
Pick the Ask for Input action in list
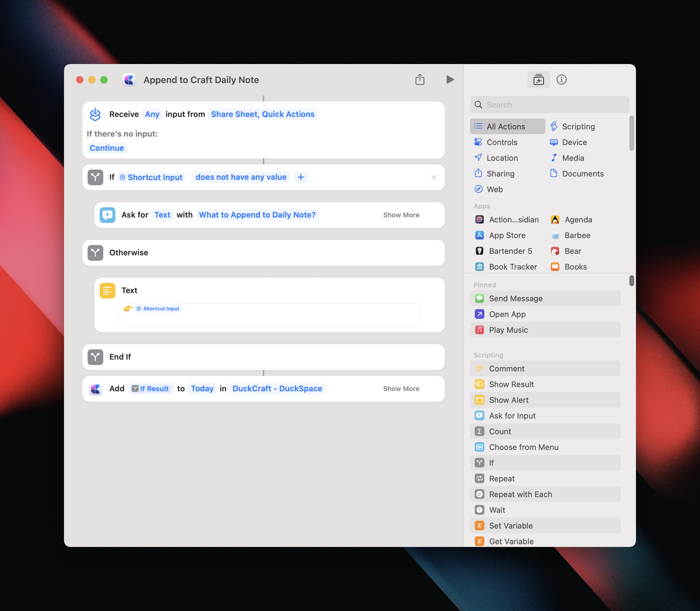tap(545, 415)
